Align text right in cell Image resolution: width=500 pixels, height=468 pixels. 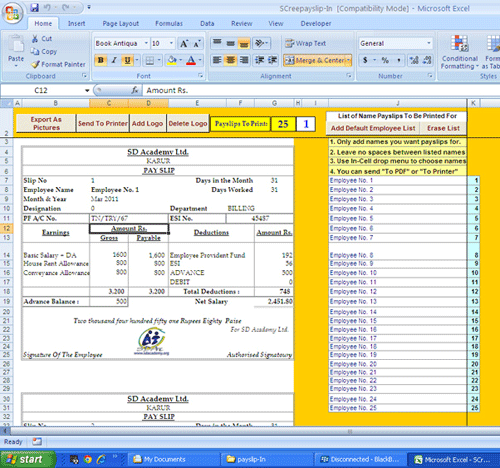(x=244, y=60)
